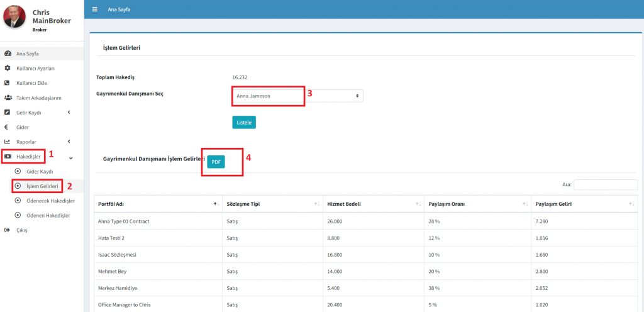Open the Hakedişler sidebar menu
The width and height of the screenshot is (644, 312).
pyautogui.click(x=28, y=156)
